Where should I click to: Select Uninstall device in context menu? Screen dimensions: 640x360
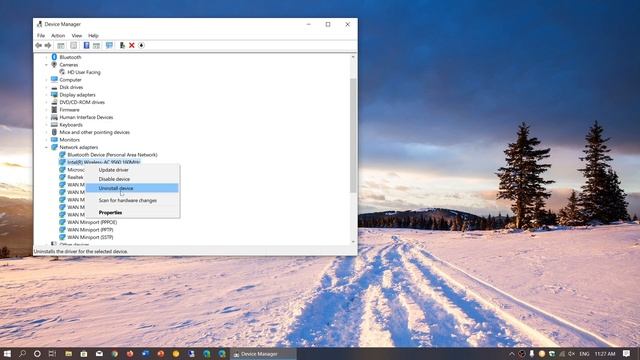133,188
